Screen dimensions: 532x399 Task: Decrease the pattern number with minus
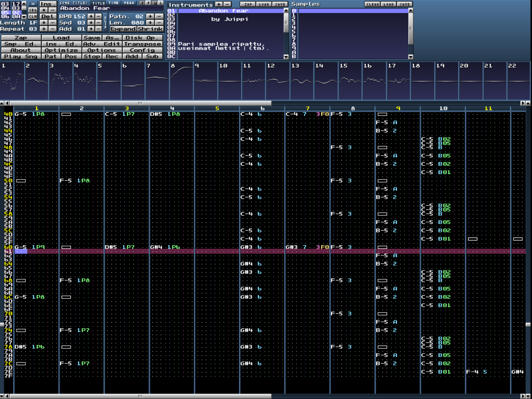click(159, 16)
